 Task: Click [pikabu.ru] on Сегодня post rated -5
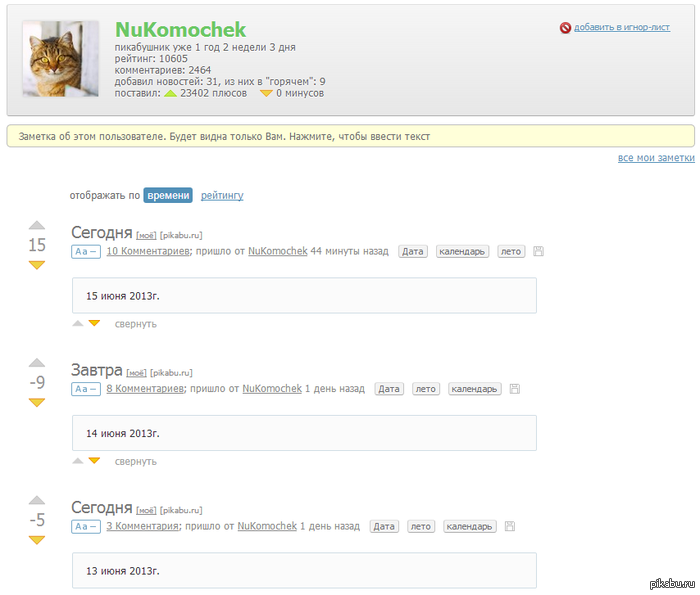(181, 510)
